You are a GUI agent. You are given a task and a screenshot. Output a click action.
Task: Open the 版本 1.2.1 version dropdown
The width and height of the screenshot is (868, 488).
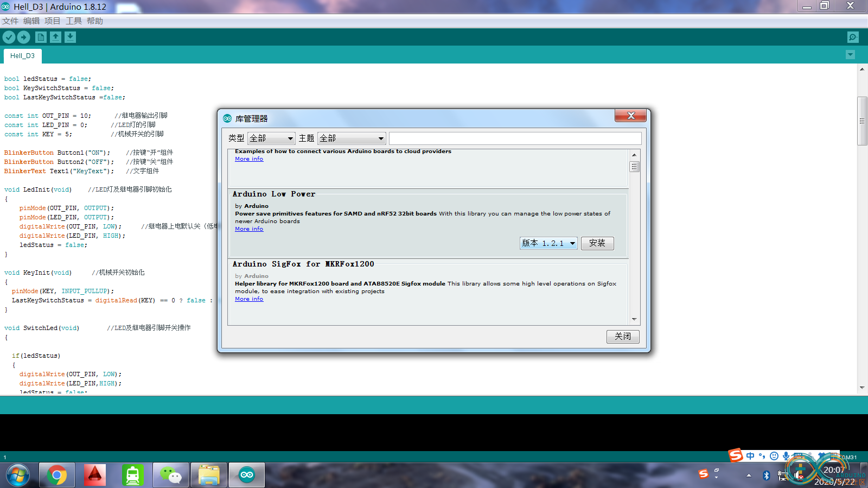548,243
